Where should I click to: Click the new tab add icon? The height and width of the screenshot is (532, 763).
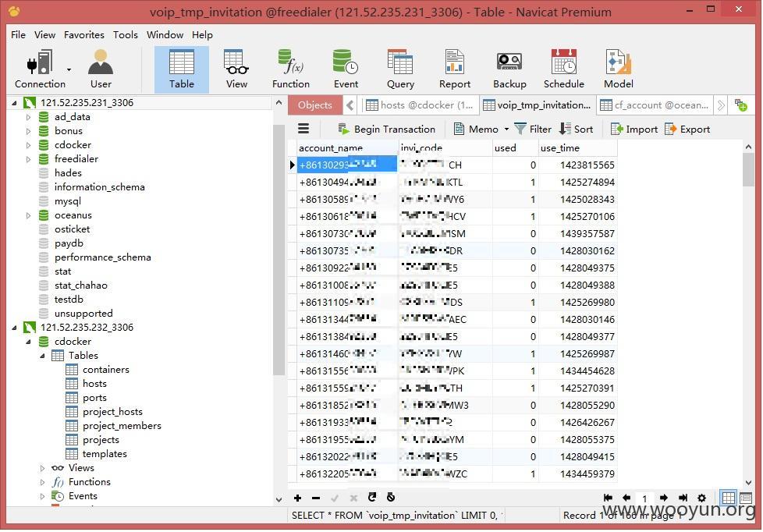741,105
